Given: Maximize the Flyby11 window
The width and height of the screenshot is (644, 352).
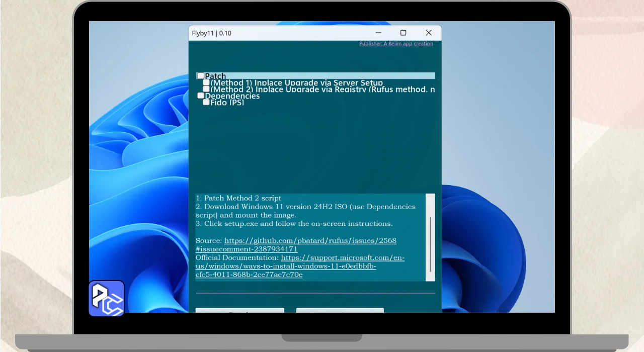Looking at the screenshot, I should (403, 33).
